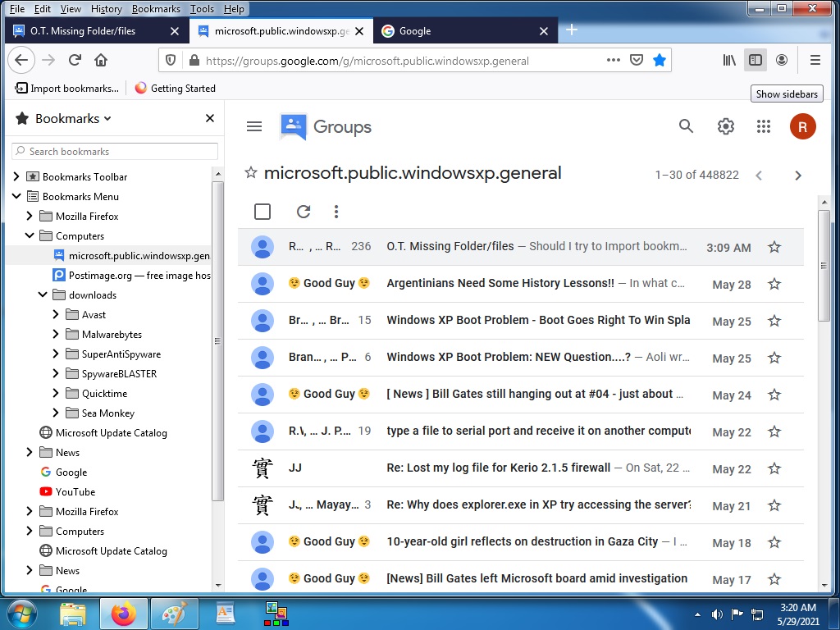Expand the Quicktime bookmarks folder
The height and width of the screenshot is (630, 840).
point(55,393)
